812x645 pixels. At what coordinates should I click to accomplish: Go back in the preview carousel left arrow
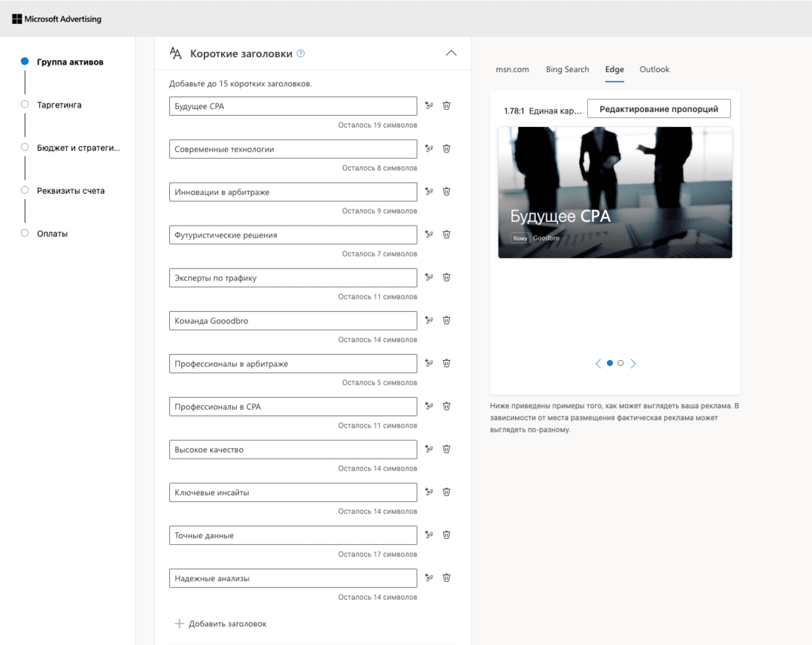coord(598,363)
